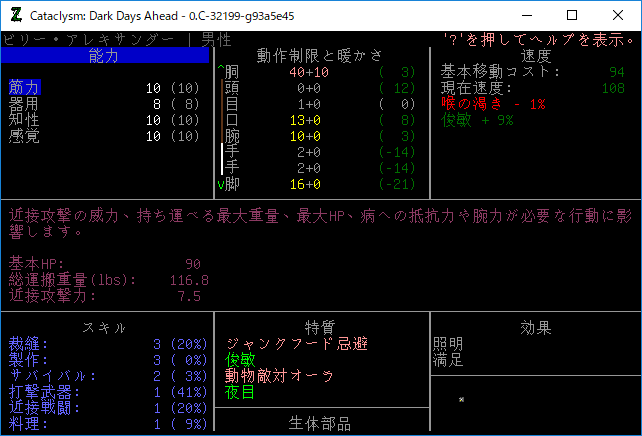Open the 能力 stats tab header
Image resolution: width=642 pixels, height=436 pixels.
point(104,56)
